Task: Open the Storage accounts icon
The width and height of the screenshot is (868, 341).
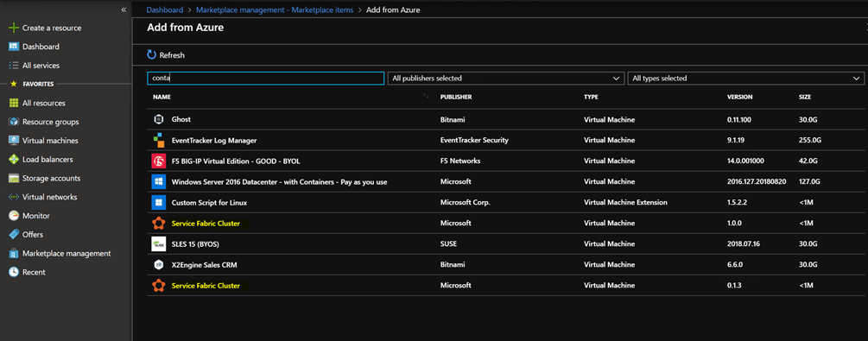Action: pyautogui.click(x=14, y=178)
